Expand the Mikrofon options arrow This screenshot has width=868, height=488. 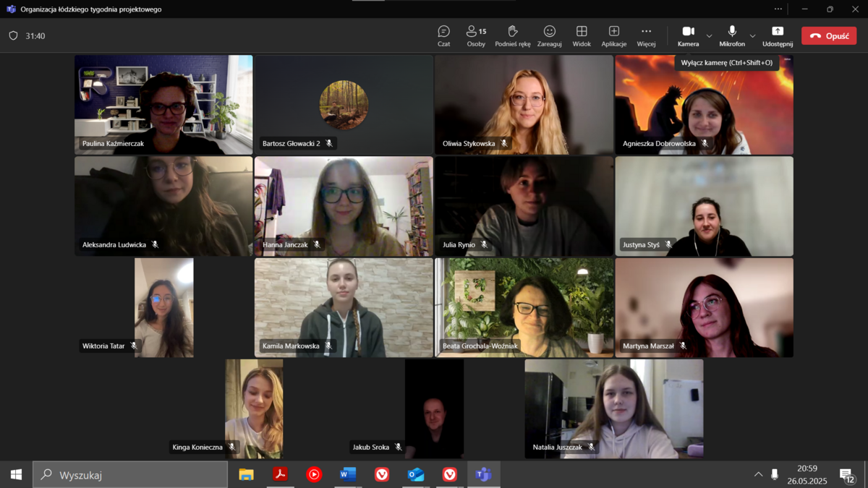pos(752,36)
